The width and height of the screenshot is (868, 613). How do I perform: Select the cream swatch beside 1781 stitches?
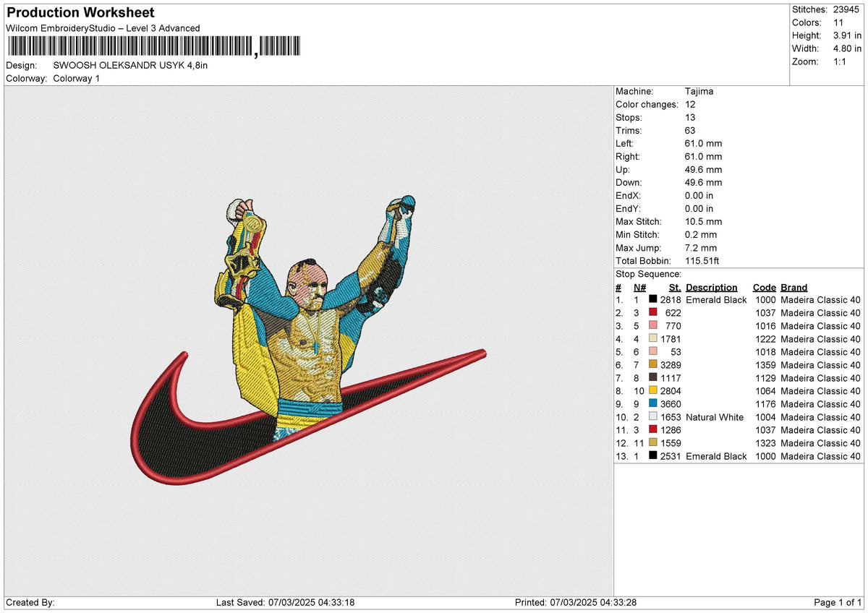pos(652,338)
